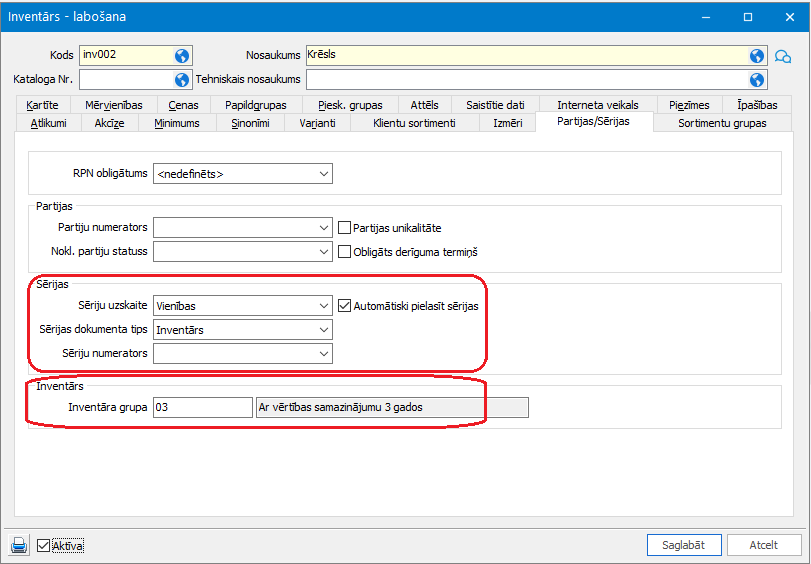Maximize the Inventārs window
This screenshot has height=564, width=811.
[x=748, y=17]
